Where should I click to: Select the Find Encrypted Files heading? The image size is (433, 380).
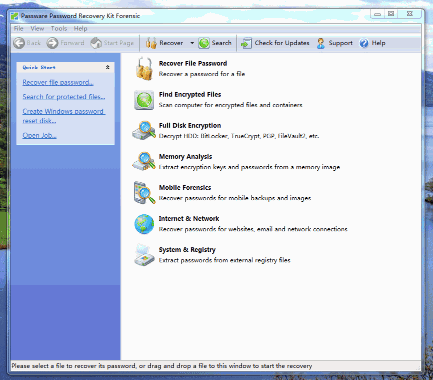[190, 94]
